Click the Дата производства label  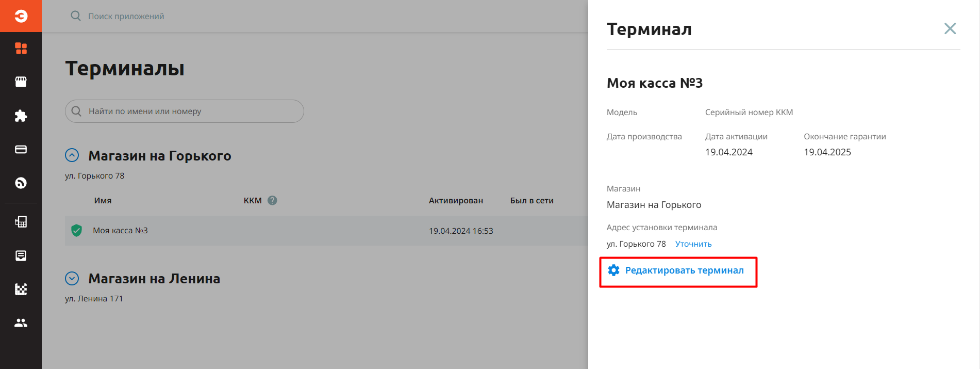(644, 137)
